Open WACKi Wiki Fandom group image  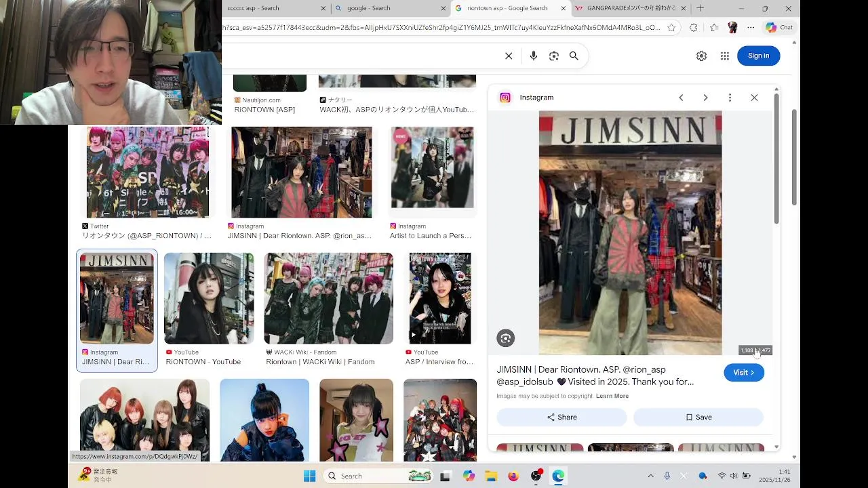(x=328, y=298)
